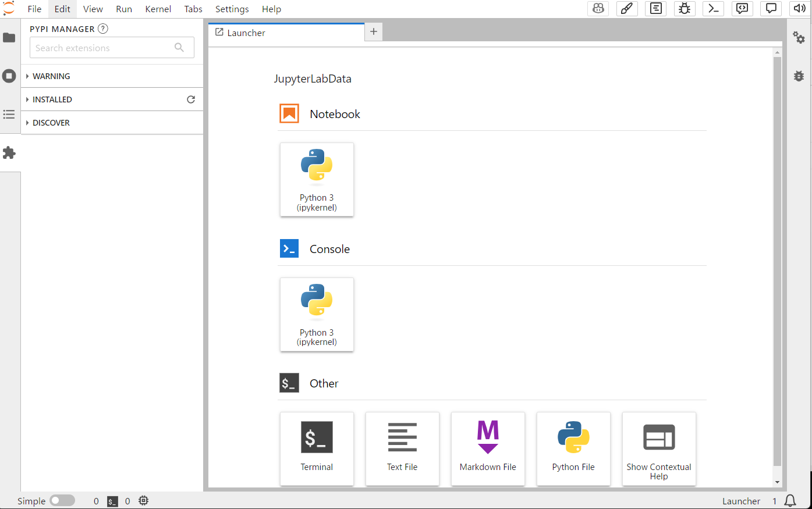Expand the WARNING section

point(51,76)
